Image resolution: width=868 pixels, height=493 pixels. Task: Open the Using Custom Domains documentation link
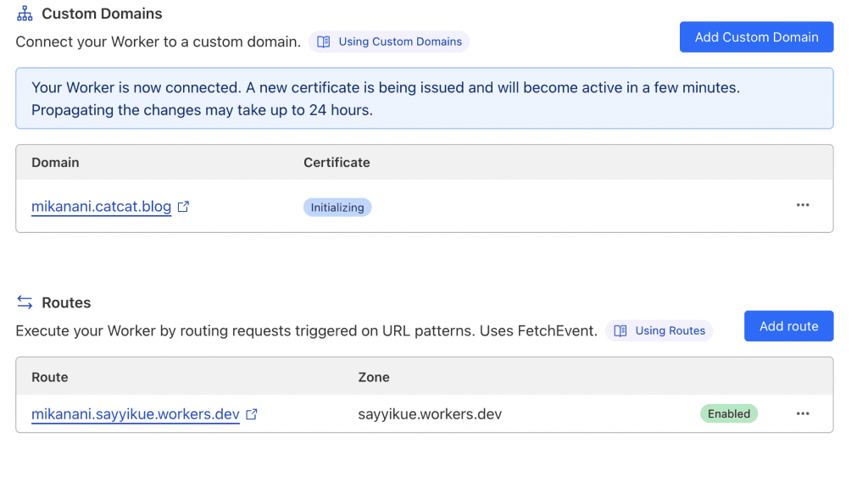click(400, 42)
